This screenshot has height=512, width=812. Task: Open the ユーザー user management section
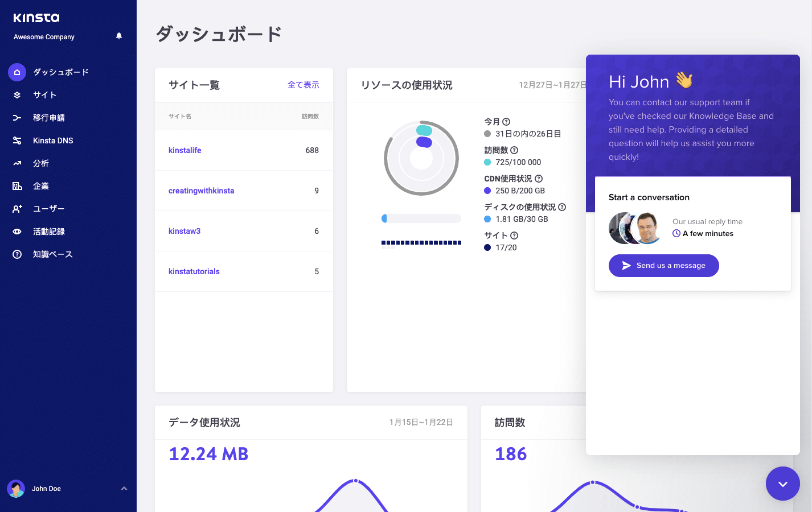(x=17, y=209)
